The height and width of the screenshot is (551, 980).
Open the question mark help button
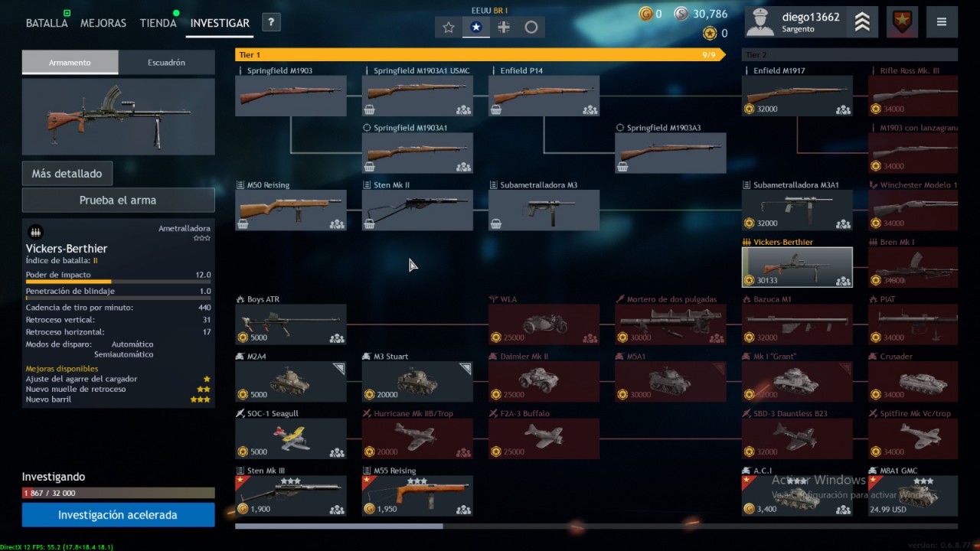click(x=270, y=22)
